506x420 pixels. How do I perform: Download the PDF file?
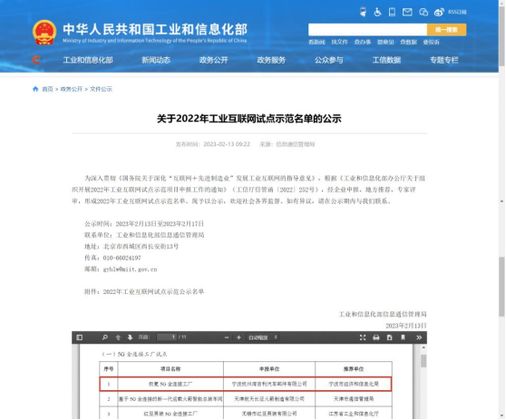[x=390, y=337]
